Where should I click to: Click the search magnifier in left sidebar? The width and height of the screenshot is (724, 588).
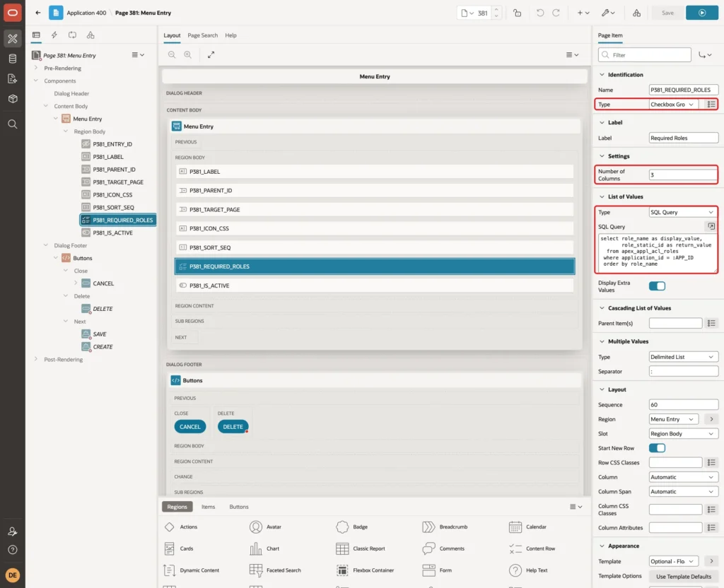(x=13, y=124)
